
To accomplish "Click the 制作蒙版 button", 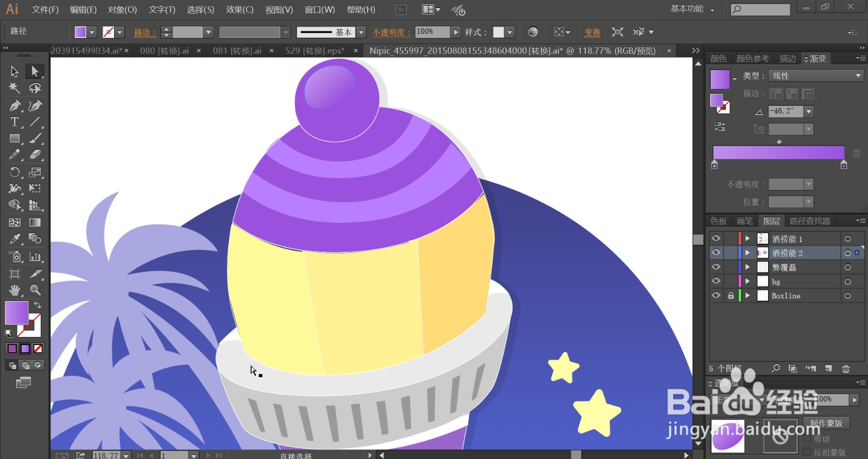I will tap(826, 423).
